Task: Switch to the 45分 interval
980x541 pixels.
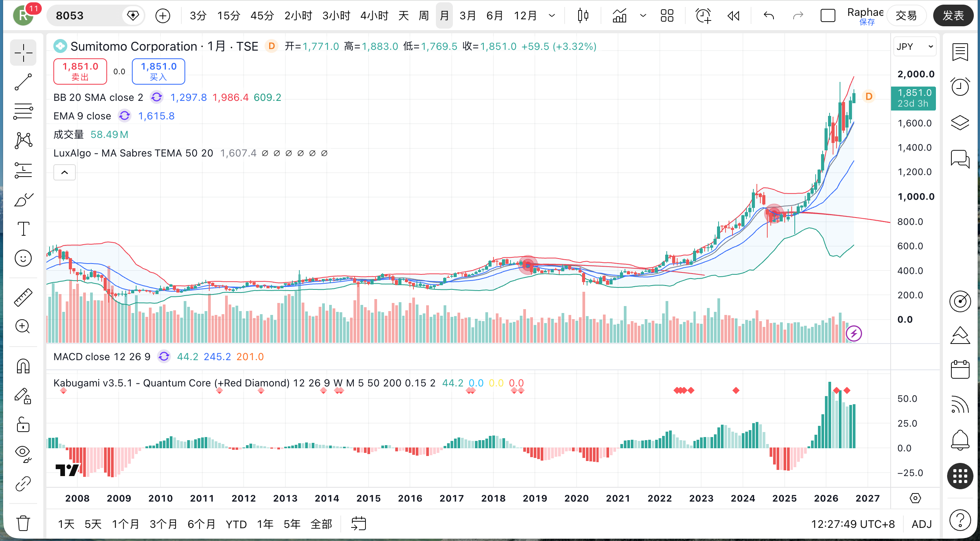Action: click(262, 16)
